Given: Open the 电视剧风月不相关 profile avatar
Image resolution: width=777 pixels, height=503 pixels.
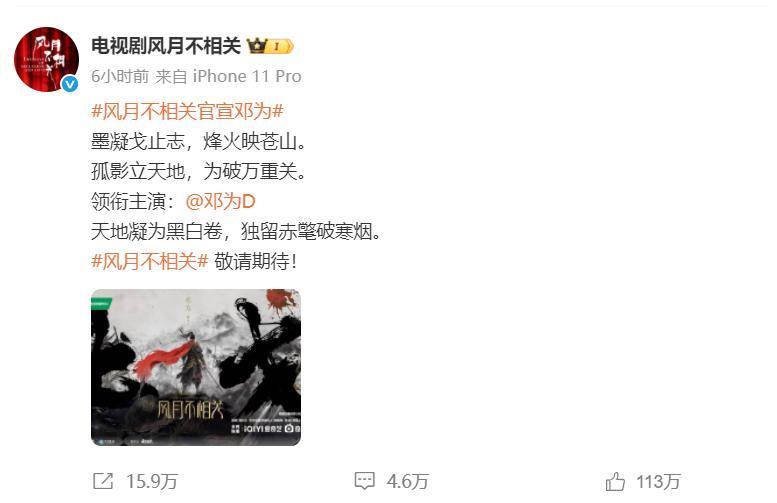Looking at the screenshot, I should (46, 59).
